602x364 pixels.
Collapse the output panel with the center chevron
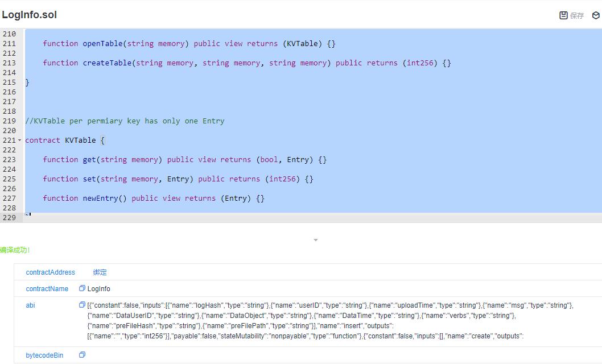[x=316, y=240]
